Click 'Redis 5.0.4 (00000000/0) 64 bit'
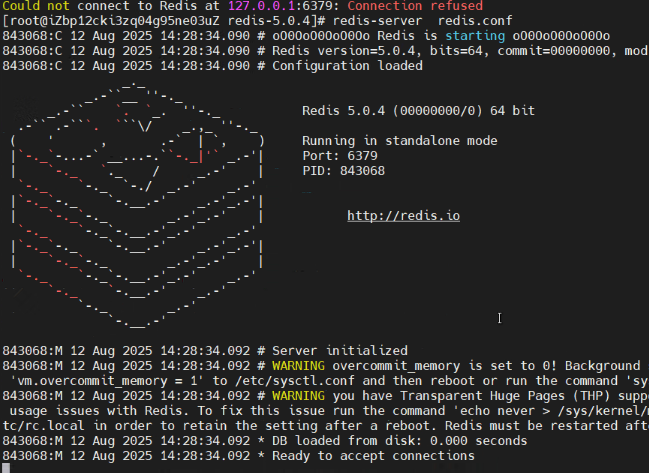This screenshot has height=473, width=649. [418, 111]
